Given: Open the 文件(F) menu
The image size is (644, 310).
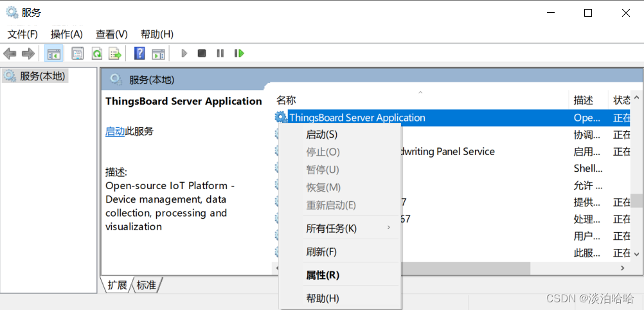Looking at the screenshot, I should [22, 34].
